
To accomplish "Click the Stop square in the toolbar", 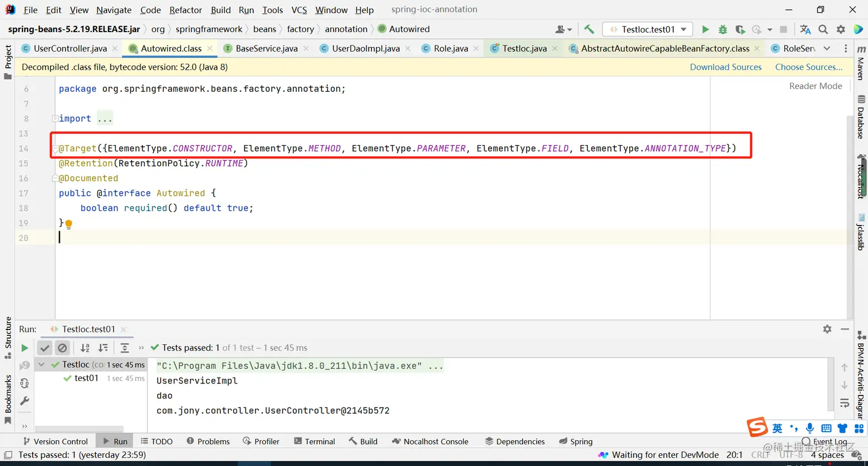I will 784,29.
